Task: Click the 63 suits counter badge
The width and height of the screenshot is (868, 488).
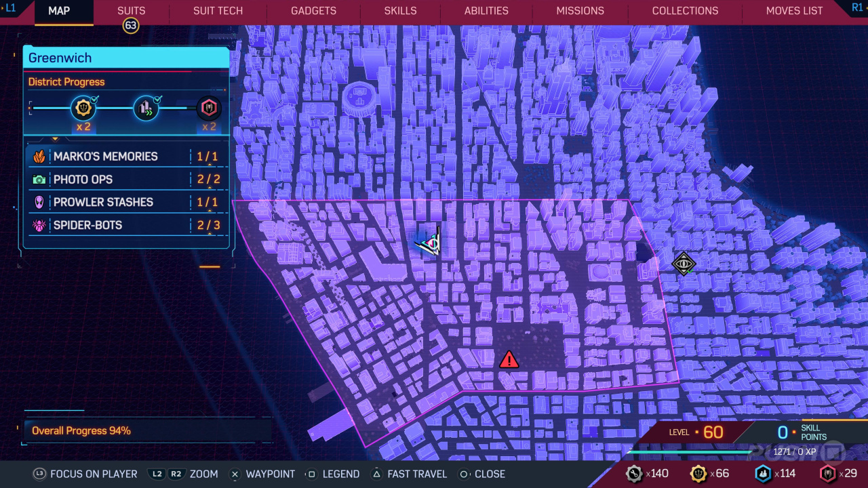Action: [130, 26]
